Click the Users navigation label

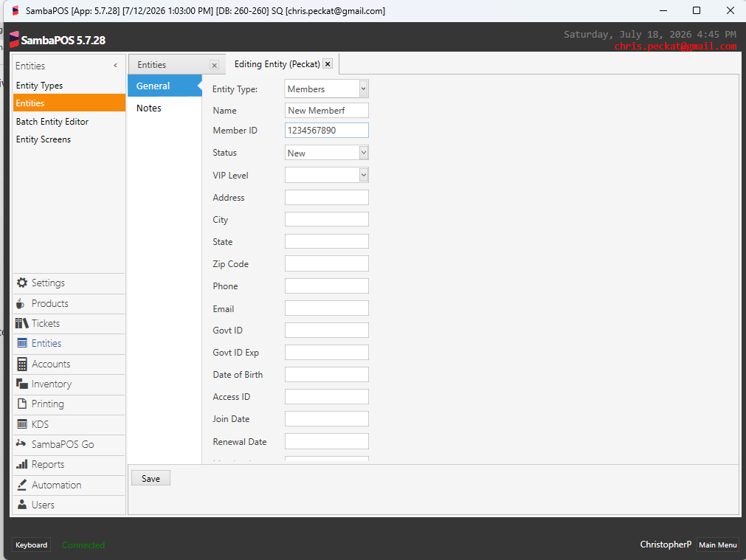(x=43, y=505)
